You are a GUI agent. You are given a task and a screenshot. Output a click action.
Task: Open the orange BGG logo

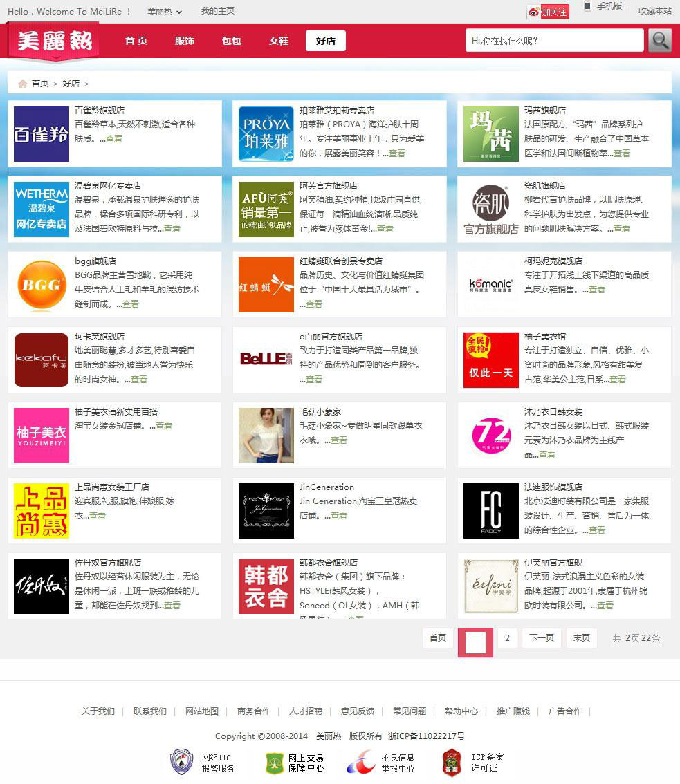coord(42,285)
